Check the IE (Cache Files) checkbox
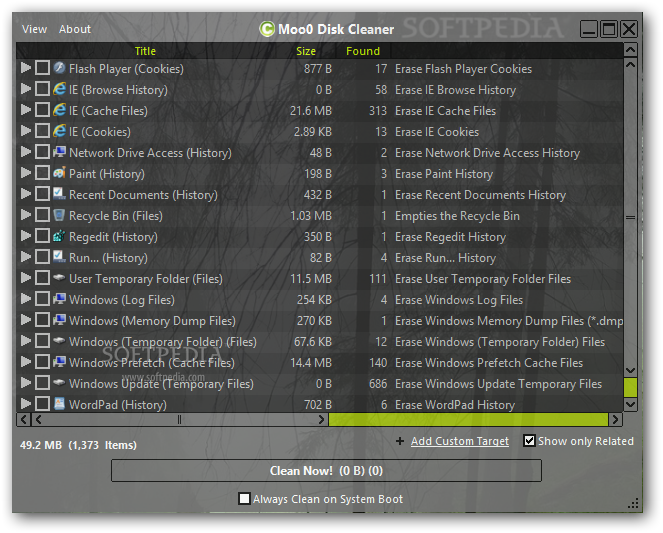Viewport: 663px width, 533px height. pos(42,110)
